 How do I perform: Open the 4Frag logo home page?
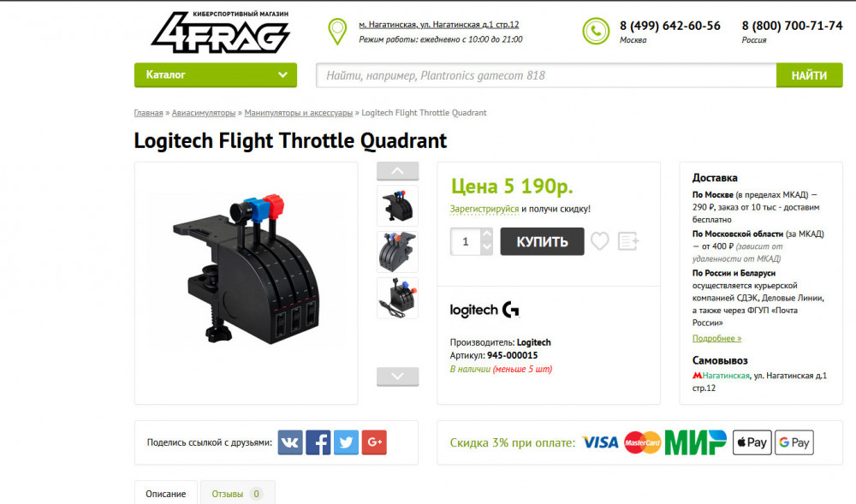coord(220,33)
